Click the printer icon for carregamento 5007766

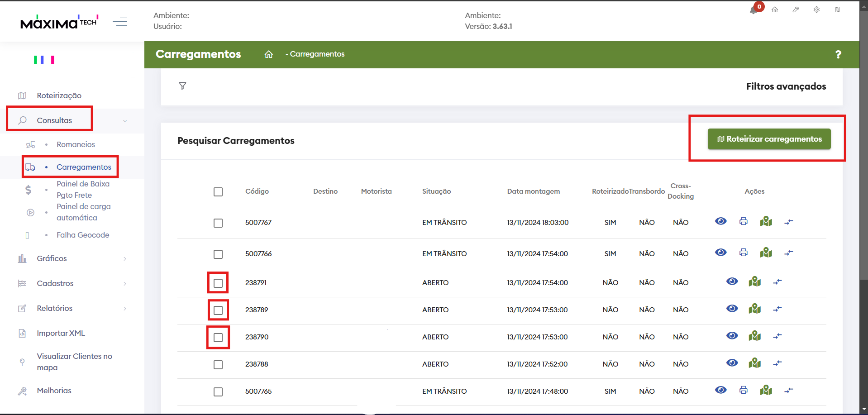(743, 253)
